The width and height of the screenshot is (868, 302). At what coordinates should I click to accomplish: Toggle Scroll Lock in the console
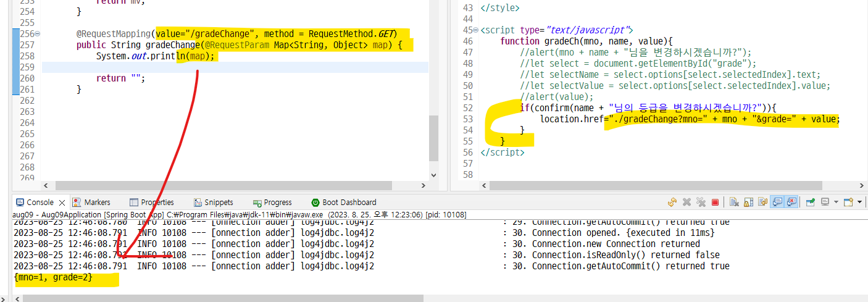coord(748,202)
